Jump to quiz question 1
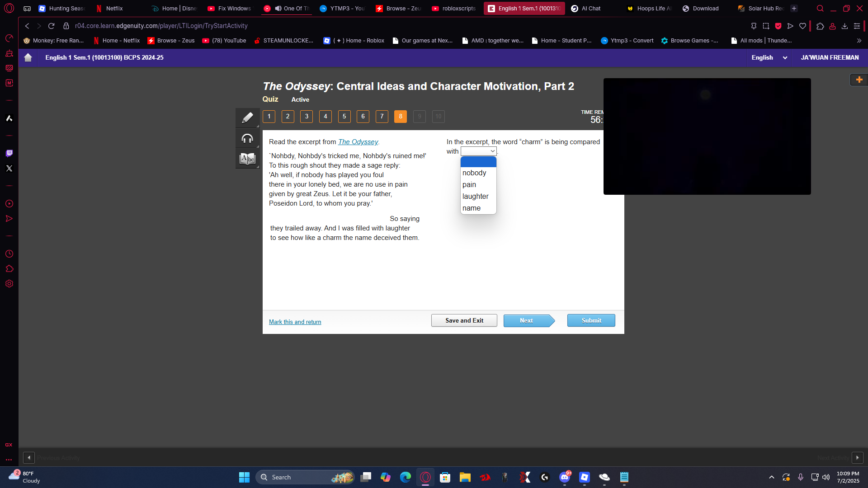This screenshot has width=868, height=488. 269,117
